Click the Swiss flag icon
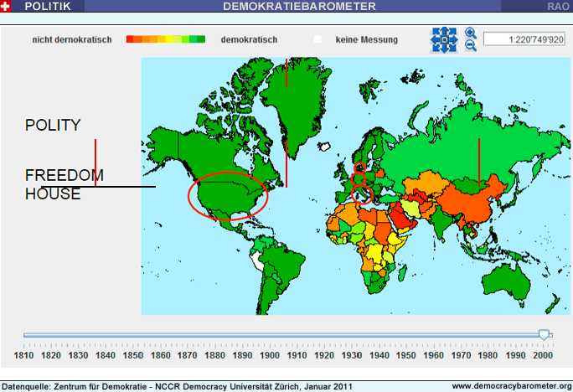Viewport: 573px width, 392px height. [x=7, y=6]
